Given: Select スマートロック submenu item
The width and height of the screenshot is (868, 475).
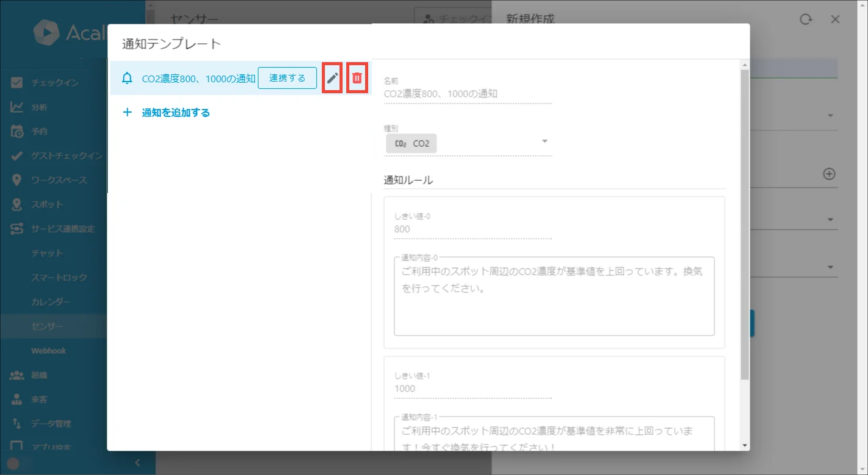Looking at the screenshot, I should pyautogui.click(x=59, y=278).
